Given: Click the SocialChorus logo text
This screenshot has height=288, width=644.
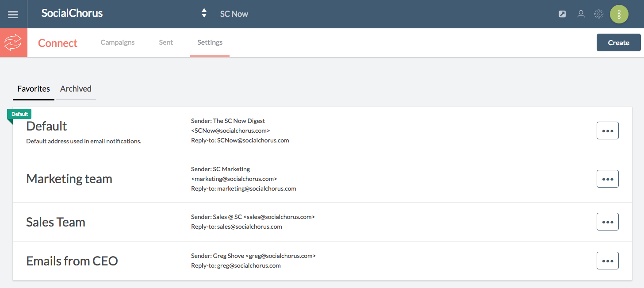Looking at the screenshot, I should click(x=72, y=13).
